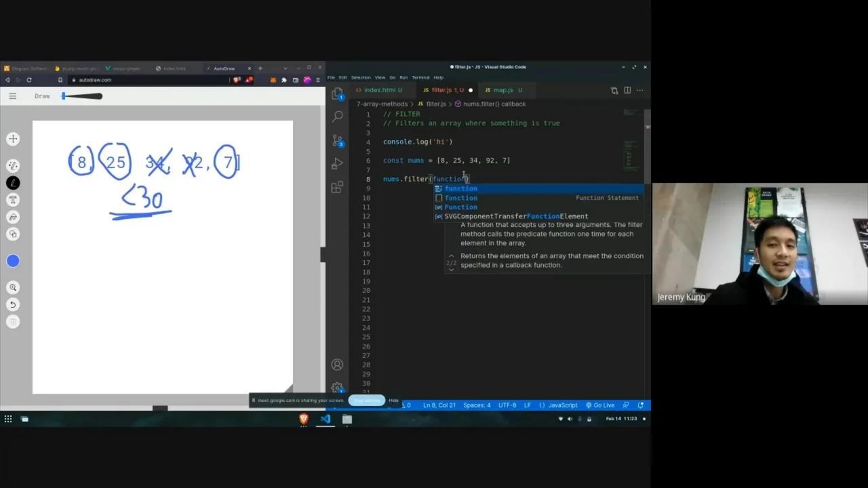
Task: Click the Stop sharing button
Action: point(366,400)
